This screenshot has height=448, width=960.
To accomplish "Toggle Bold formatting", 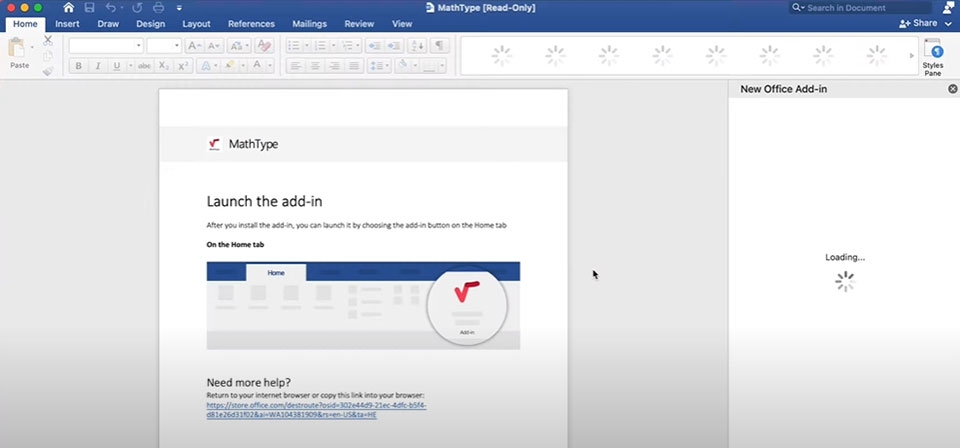I will tap(78, 66).
